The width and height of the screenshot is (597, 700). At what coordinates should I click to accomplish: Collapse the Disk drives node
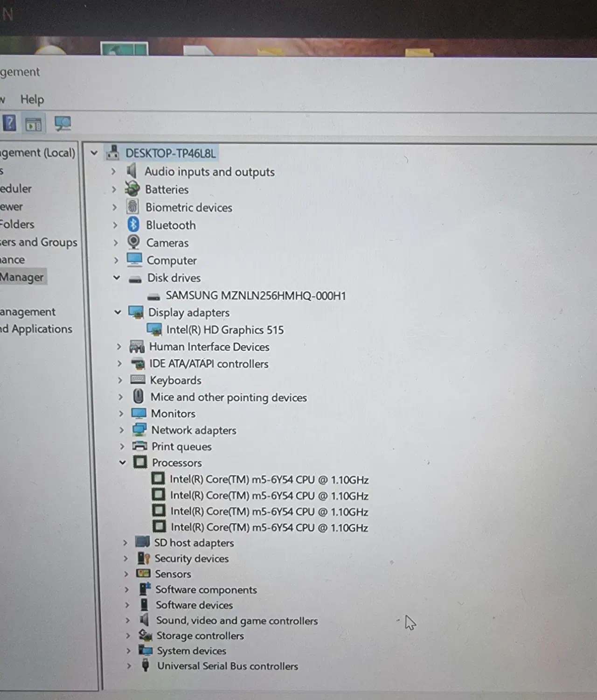pyautogui.click(x=117, y=278)
